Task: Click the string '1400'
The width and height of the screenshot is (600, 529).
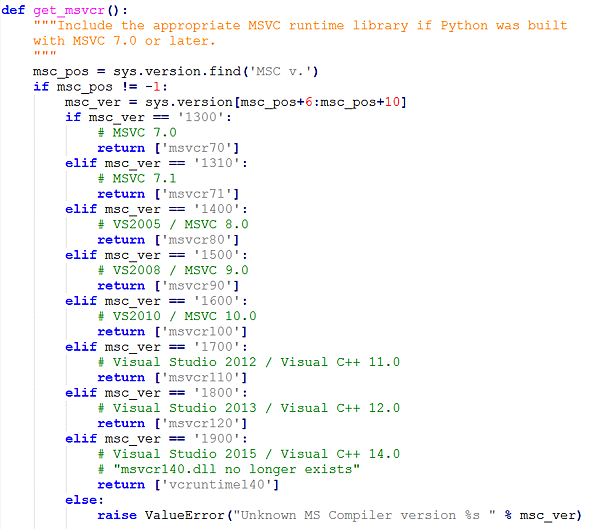Action: (217, 209)
